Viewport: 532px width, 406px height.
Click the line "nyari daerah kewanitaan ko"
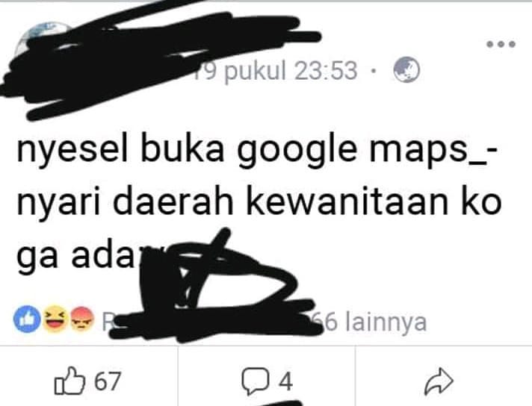point(259,202)
